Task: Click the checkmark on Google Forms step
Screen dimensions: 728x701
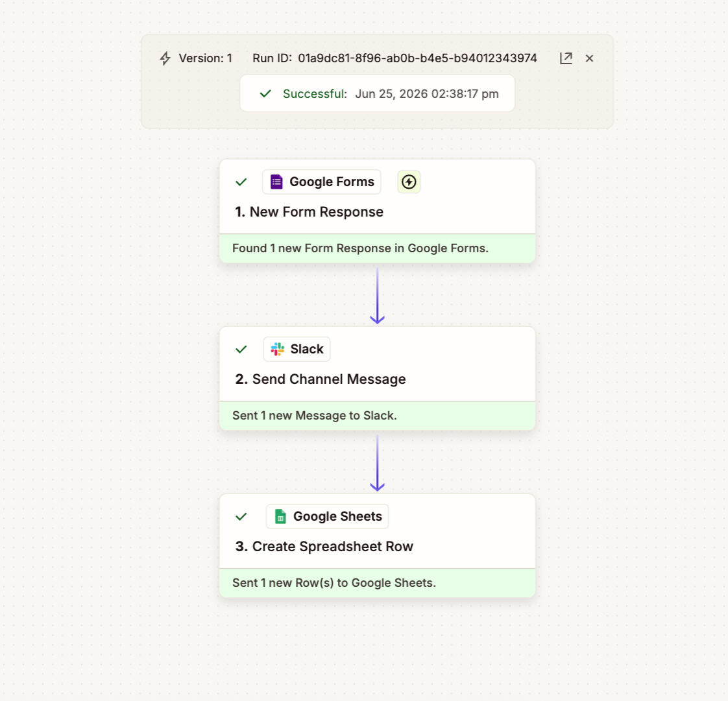Action: pyautogui.click(x=241, y=182)
